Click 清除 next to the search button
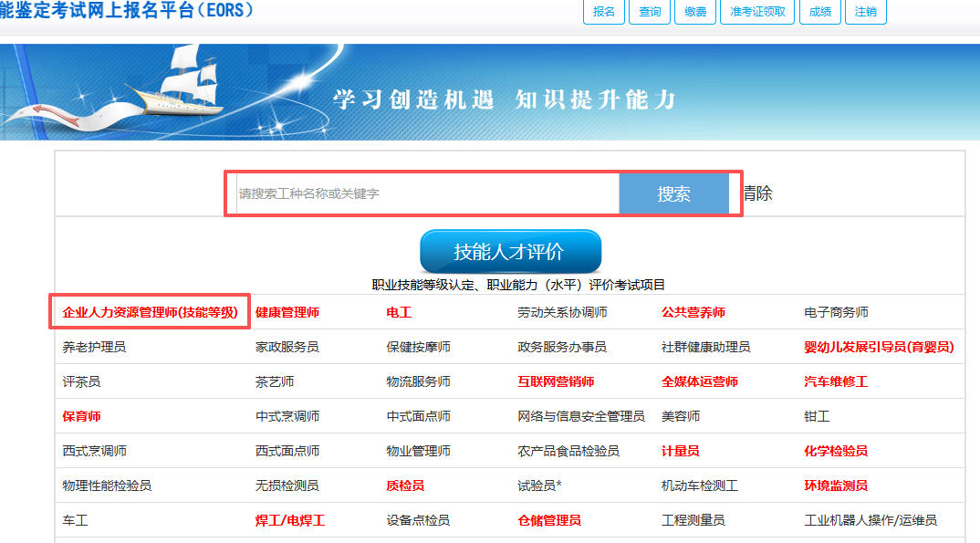The height and width of the screenshot is (543, 980). point(757,193)
